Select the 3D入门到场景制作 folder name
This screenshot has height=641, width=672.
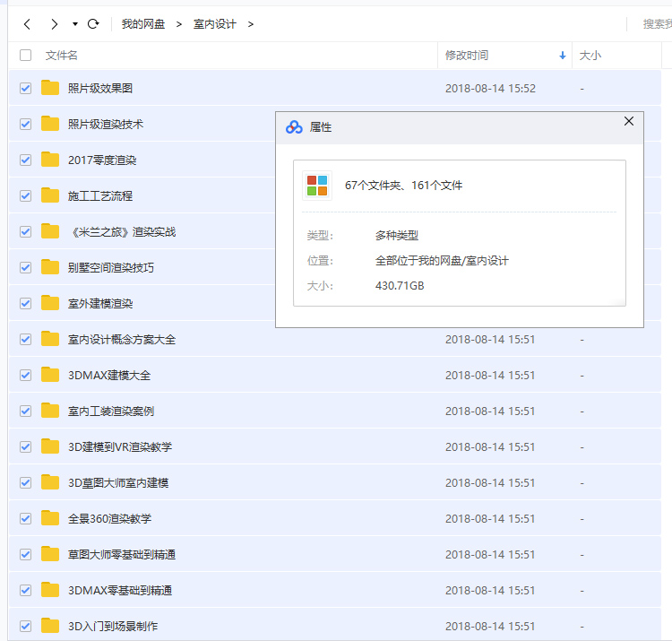click(x=113, y=627)
